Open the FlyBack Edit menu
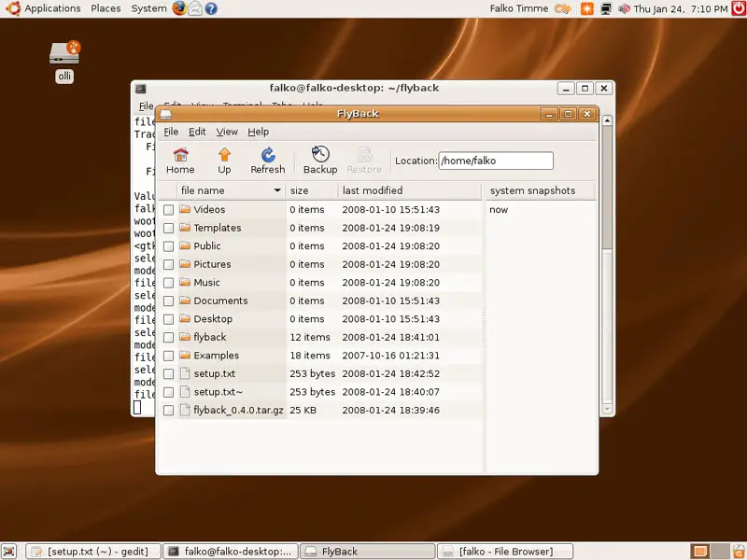 pos(197,132)
